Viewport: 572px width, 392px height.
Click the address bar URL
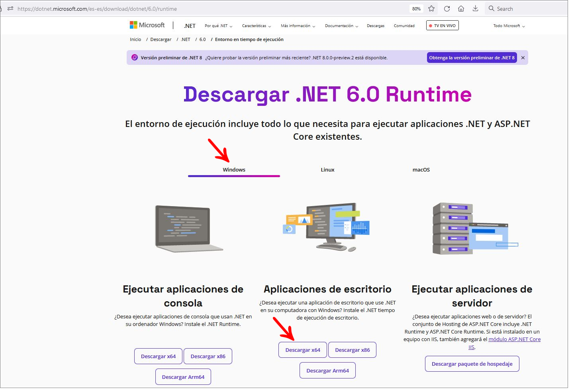(97, 9)
